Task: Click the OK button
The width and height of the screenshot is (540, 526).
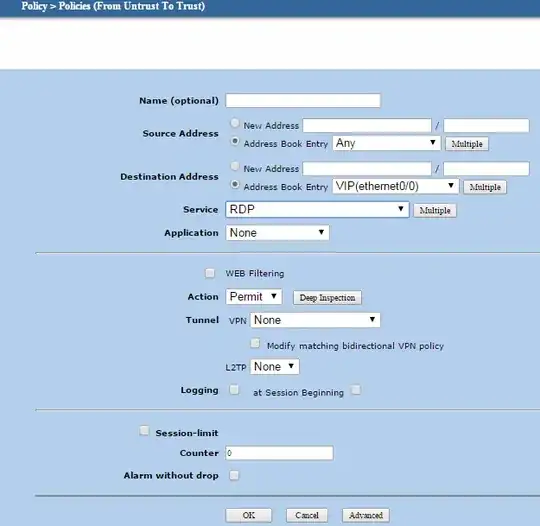Action: [x=249, y=515]
